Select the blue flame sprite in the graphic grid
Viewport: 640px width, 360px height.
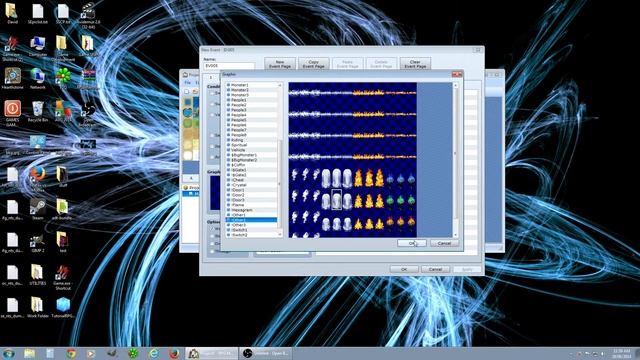400,179
